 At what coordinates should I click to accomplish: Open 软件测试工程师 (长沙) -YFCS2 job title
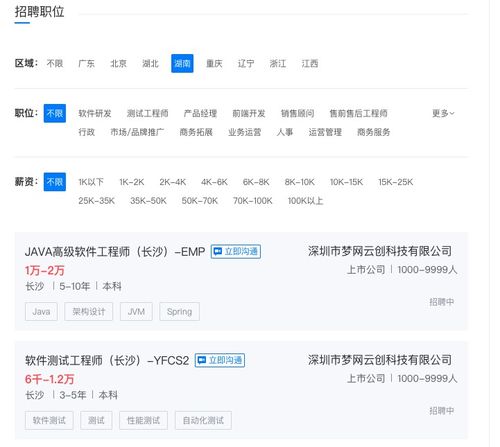107,360
